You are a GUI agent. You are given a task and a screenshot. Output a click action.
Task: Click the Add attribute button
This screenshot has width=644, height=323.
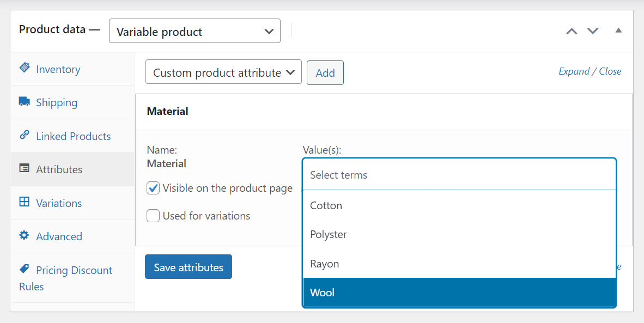[x=325, y=72]
